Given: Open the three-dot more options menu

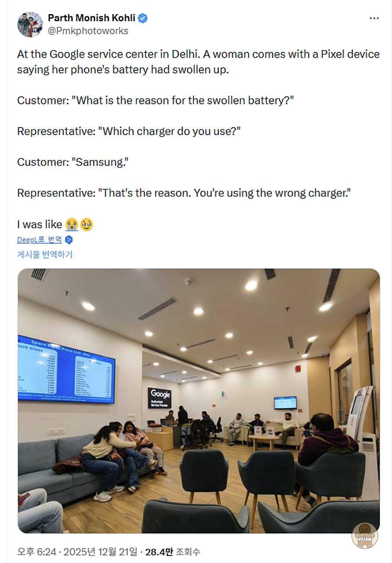Looking at the screenshot, I should pyautogui.click(x=374, y=18).
